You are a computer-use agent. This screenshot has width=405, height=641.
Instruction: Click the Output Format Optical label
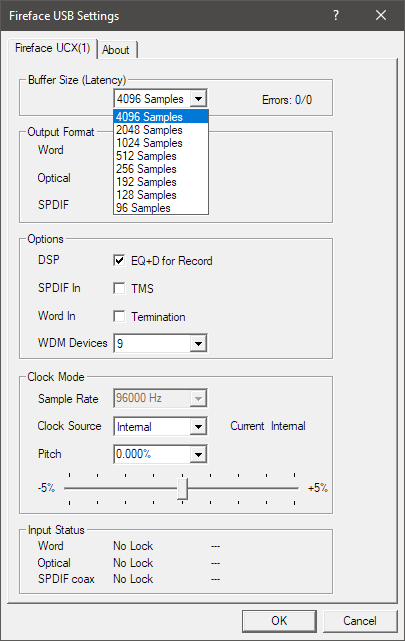(54, 178)
